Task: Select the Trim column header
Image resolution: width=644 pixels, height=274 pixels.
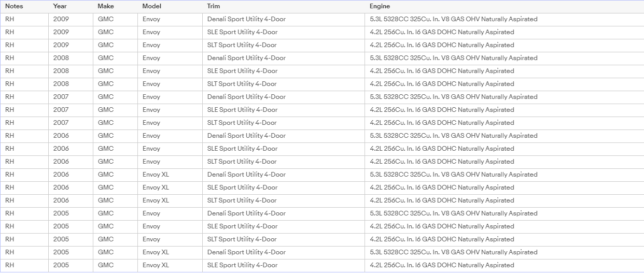Action: [284, 6]
